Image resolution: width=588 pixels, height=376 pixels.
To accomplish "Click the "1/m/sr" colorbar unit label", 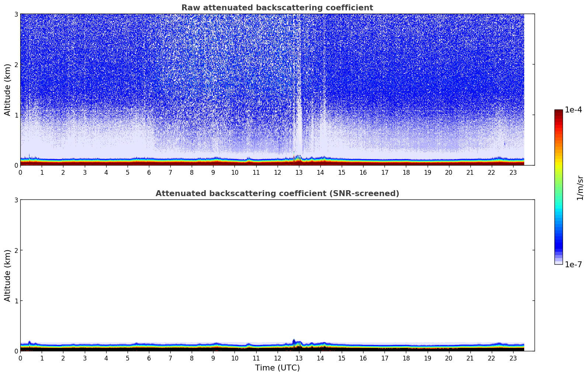I will [x=580, y=188].
